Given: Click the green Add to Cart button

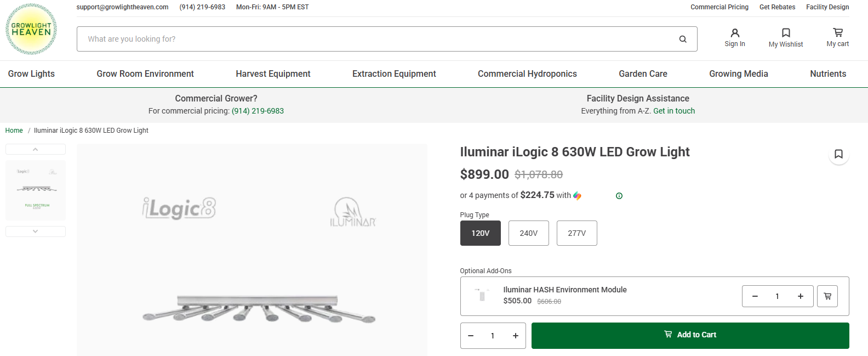Looking at the screenshot, I should click(x=690, y=335).
